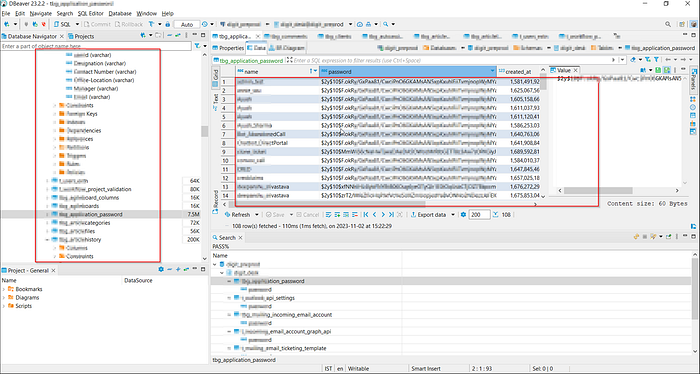This screenshot has height=374, width=700.
Task: Open the SQL Editor menu
Action: click(91, 13)
